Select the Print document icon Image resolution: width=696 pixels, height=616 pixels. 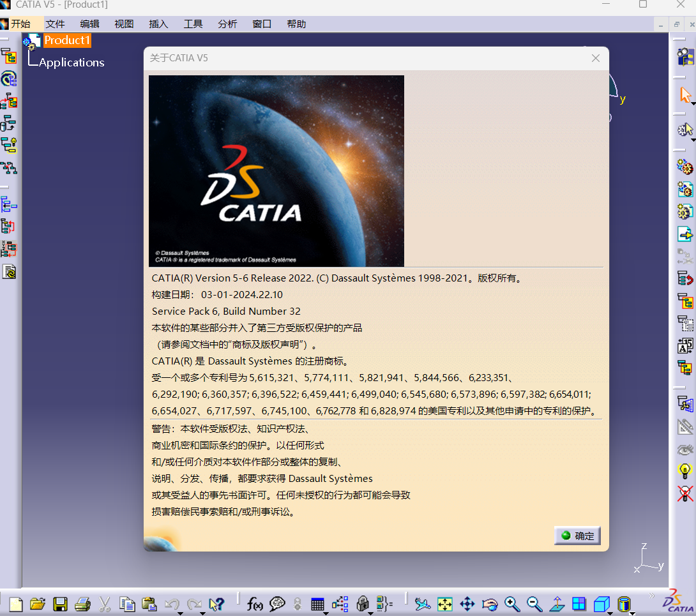coord(82,604)
